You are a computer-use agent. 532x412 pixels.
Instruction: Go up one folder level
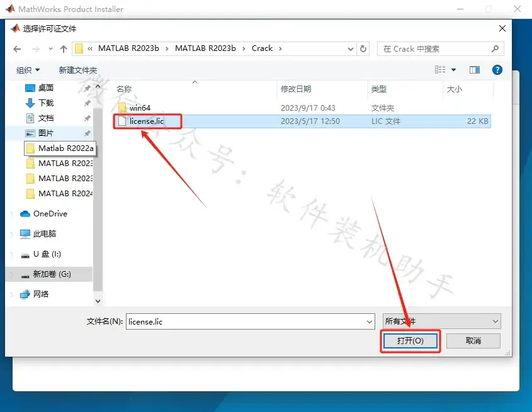(x=64, y=49)
